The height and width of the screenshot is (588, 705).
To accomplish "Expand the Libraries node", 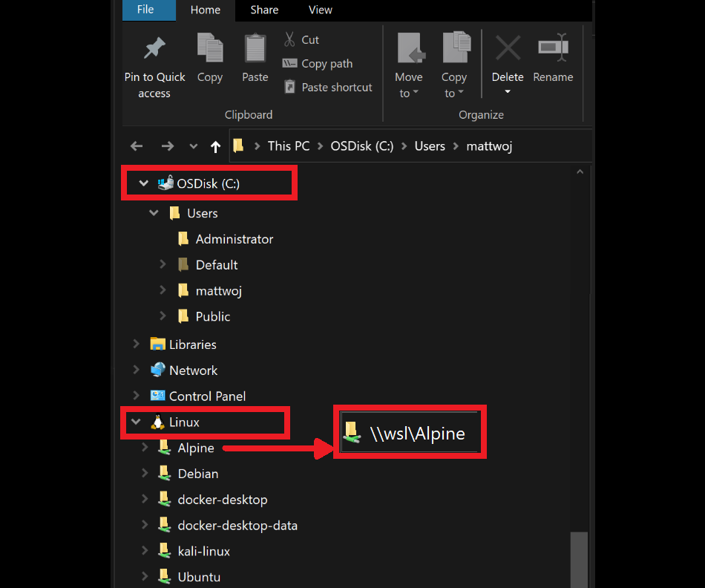I will pyautogui.click(x=137, y=344).
